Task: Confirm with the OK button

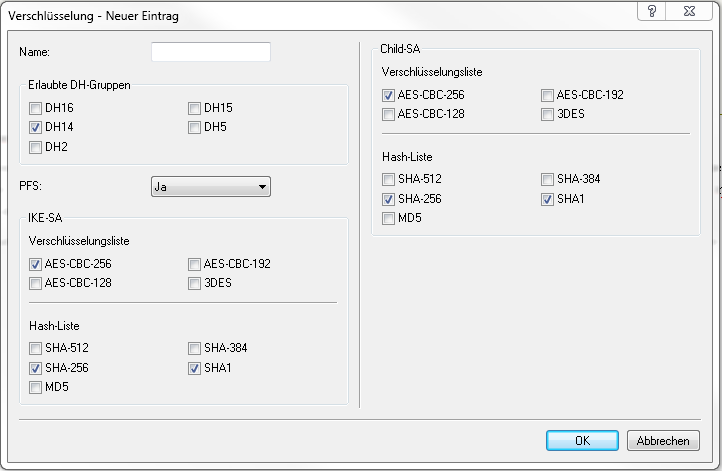Action: [582, 441]
